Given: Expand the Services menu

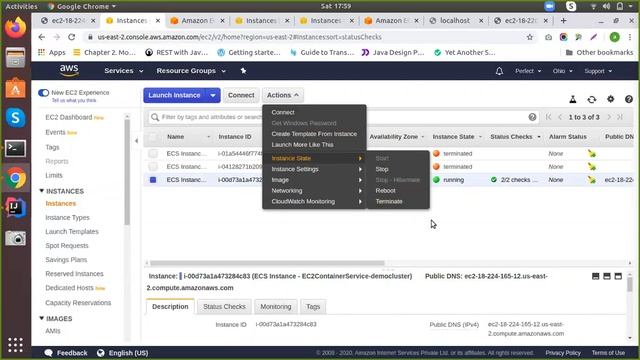Looking at the screenshot, I should [x=124, y=71].
